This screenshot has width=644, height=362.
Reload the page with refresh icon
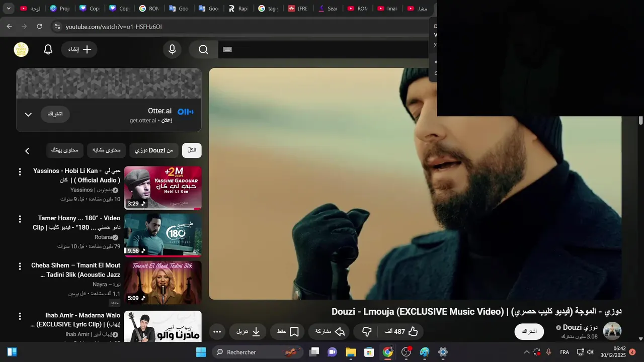(39, 26)
